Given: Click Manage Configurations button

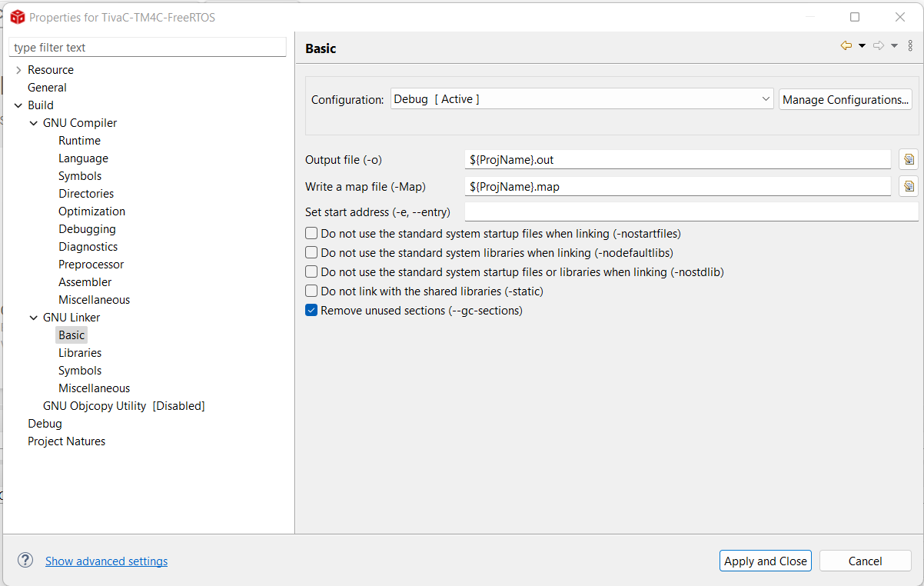Looking at the screenshot, I should (845, 99).
